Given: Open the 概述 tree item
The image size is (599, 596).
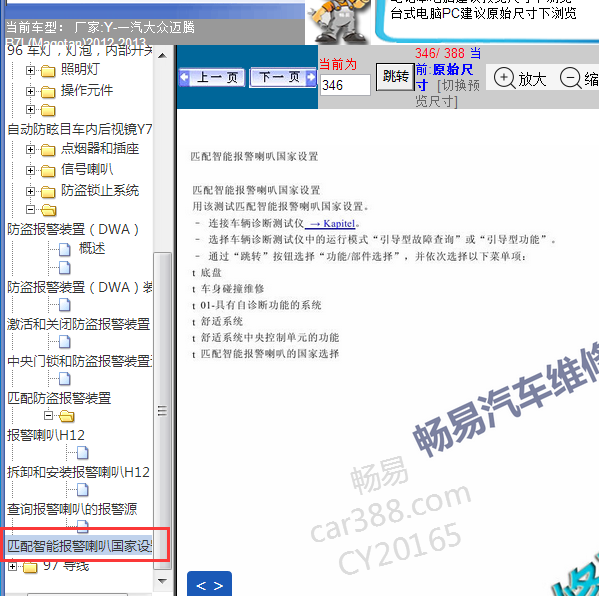Looking at the screenshot, I should [92, 249].
